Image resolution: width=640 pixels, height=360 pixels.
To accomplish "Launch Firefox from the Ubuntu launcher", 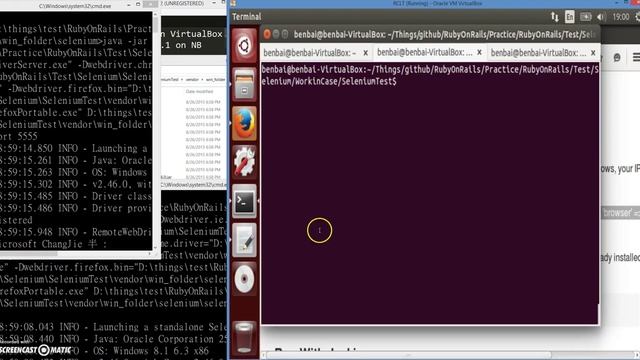I will click(244, 123).
